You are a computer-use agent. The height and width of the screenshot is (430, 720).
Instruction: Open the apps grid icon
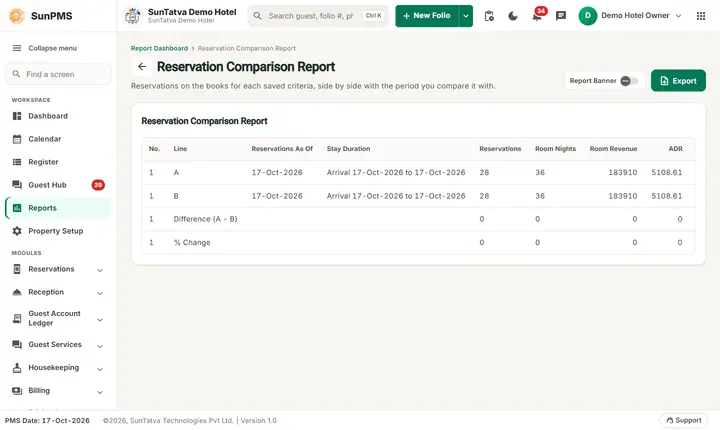(x=701, y=16)
